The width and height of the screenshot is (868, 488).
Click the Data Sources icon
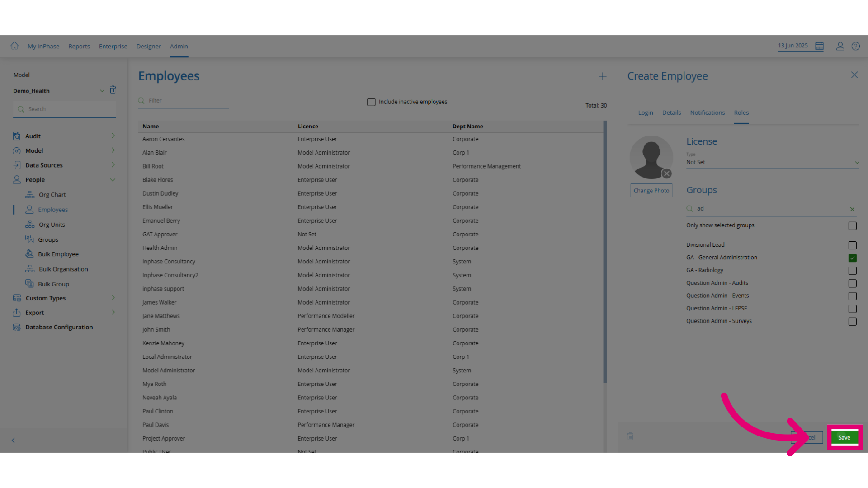click(17, 165)
